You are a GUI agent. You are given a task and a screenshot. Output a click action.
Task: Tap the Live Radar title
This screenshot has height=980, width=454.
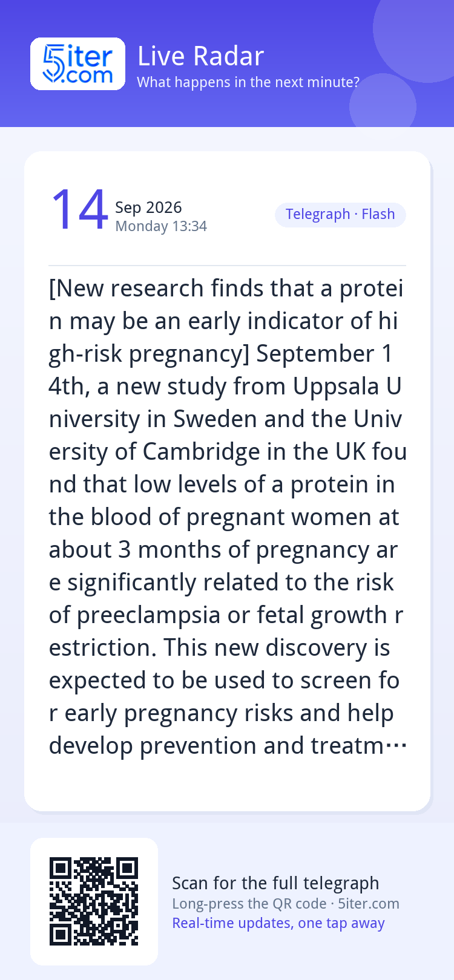point(200,56)
